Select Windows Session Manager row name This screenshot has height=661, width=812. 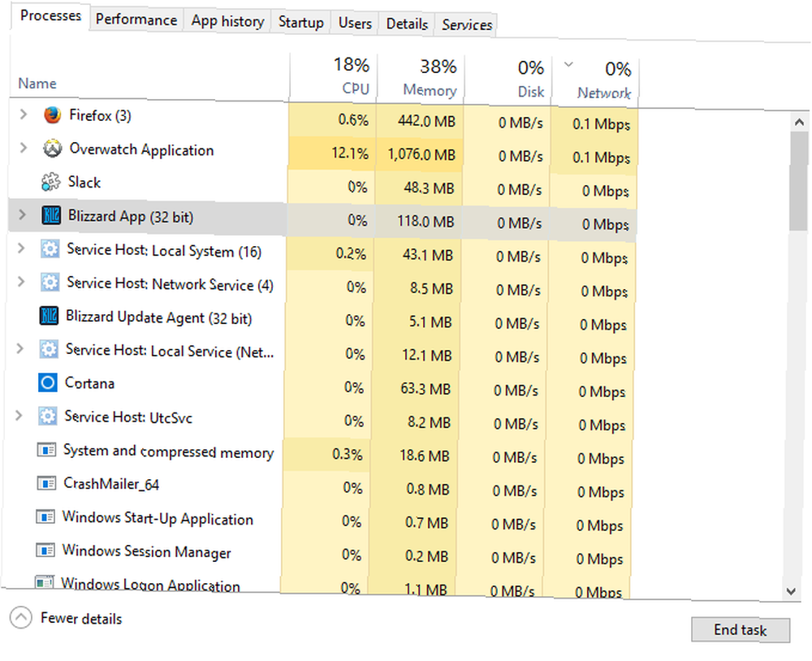[146, 551]
